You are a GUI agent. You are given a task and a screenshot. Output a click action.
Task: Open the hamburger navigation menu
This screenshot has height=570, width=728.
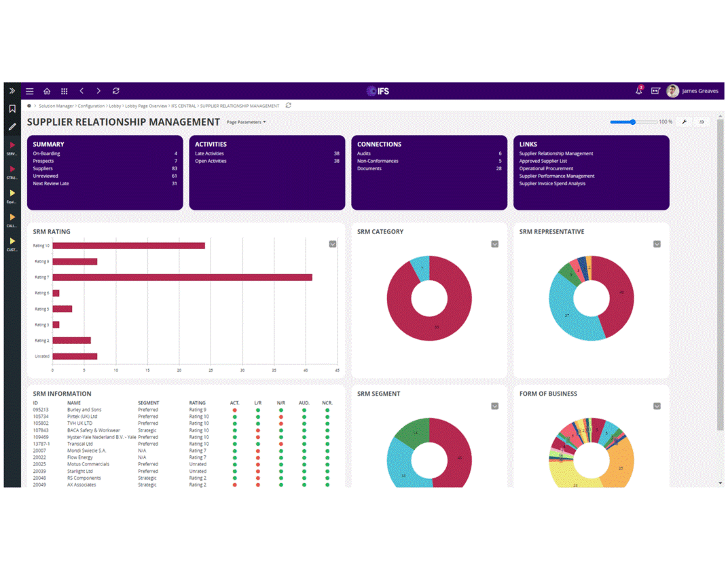(x=30, y=92)
